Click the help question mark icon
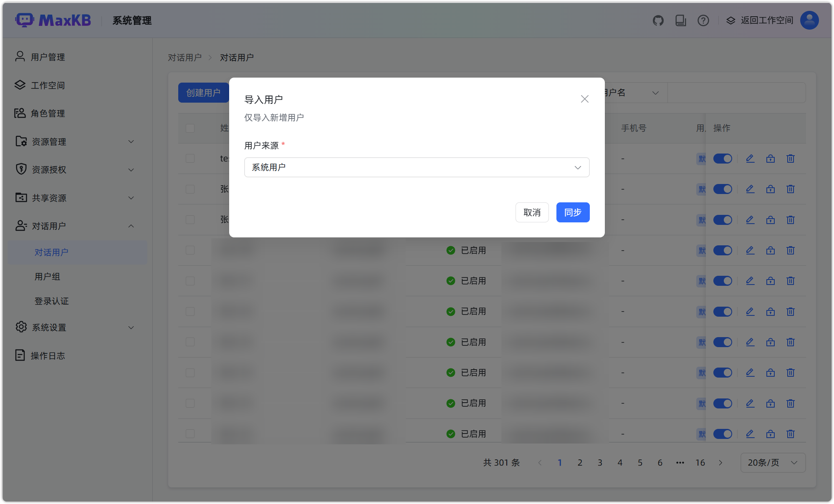Screen dimensions: 834x504 click(703, 20)
